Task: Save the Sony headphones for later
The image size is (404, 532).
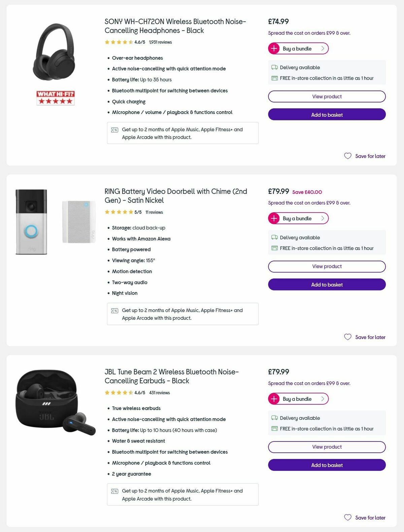Action: tap(370, 156)
